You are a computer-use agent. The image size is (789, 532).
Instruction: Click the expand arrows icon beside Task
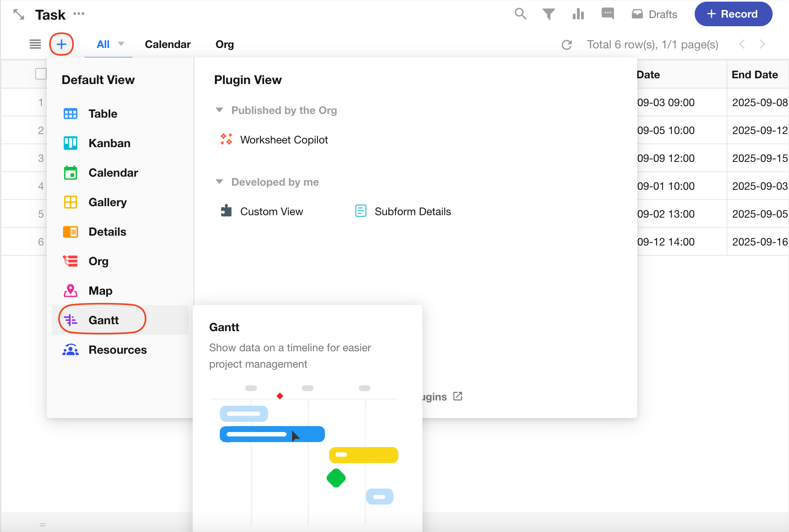click(x=19, y=15)
